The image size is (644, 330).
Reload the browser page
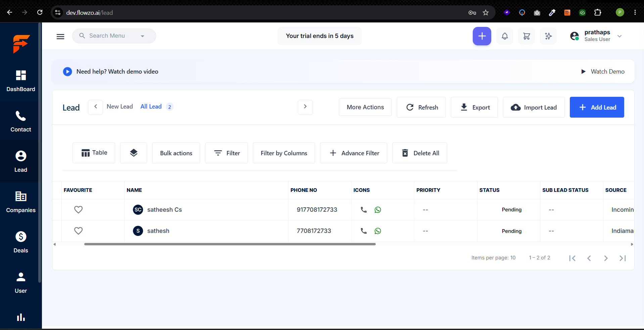[40, 12]
